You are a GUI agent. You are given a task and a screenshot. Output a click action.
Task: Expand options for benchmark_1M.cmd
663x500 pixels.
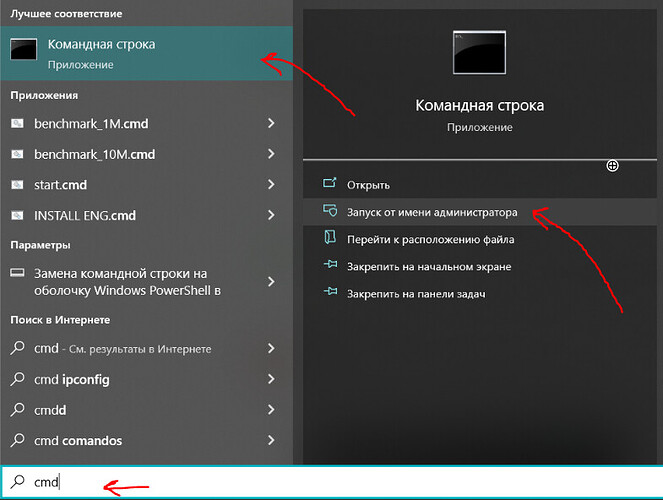(271, 124)
